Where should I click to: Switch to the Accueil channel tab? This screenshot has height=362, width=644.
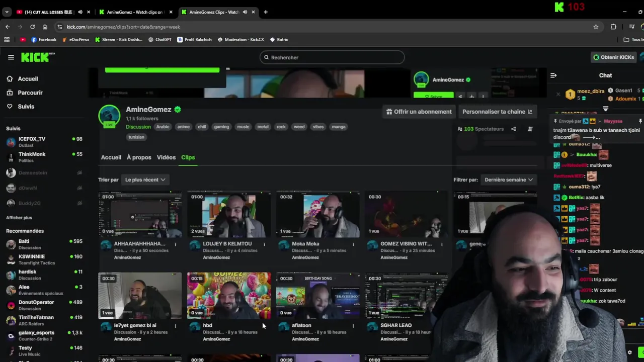111,157
